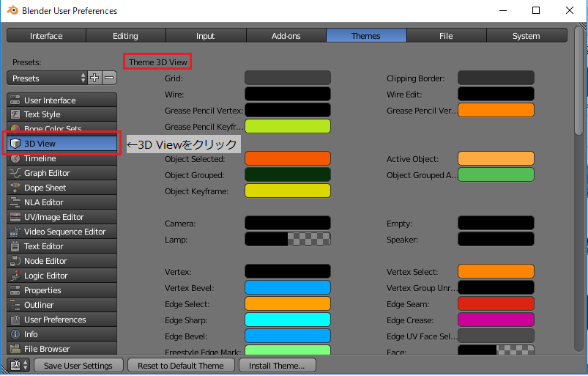This screenshot has width=588, height=376.
Task: Open the Wire color swatch
Action: point(288,94)
